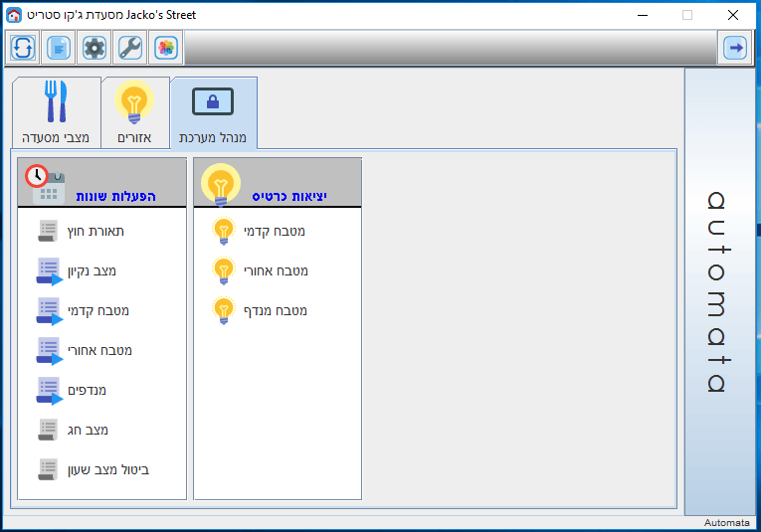Switch to the מצבי מסעדה tab
This screenshot has height=532, width=761.
click(56, 112)
